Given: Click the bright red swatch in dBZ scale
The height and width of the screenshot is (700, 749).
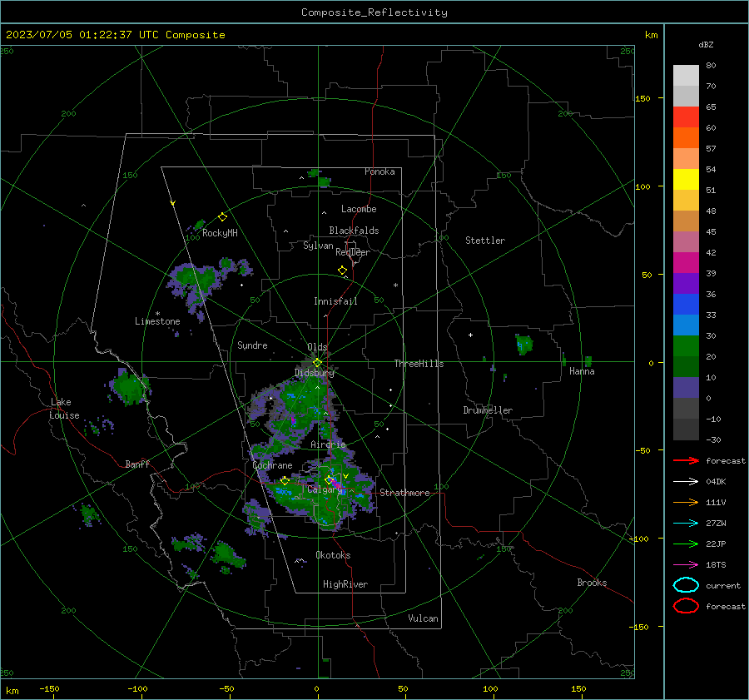Looking at the screenshot, I should point(686,117).
